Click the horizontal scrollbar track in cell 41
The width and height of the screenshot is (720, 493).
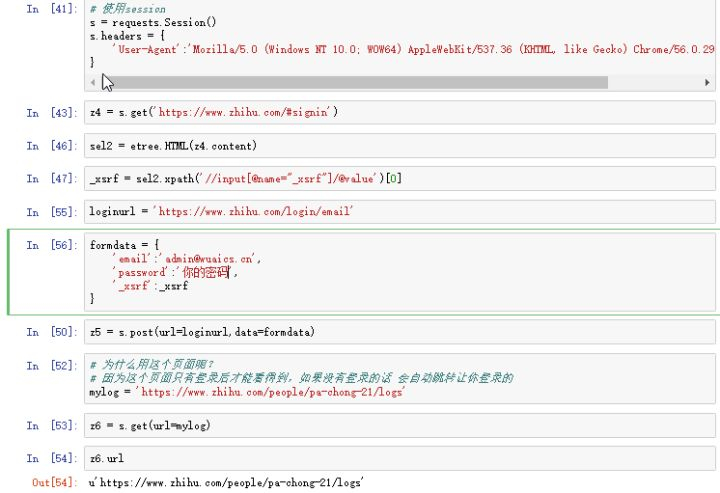coord(400,81)
